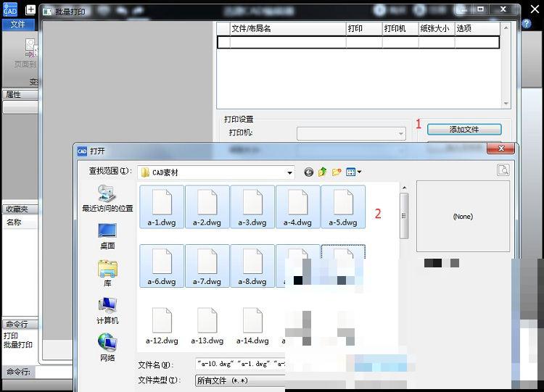
Task: Select file a-8.dwg
Action: 252,266
